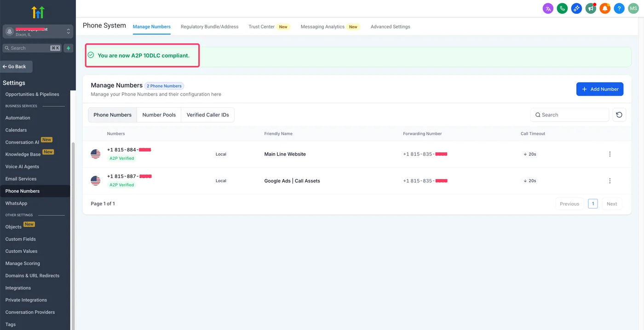Switch to the Trust Center tab
The image size is (644, 330).
[x=261, y=27]
